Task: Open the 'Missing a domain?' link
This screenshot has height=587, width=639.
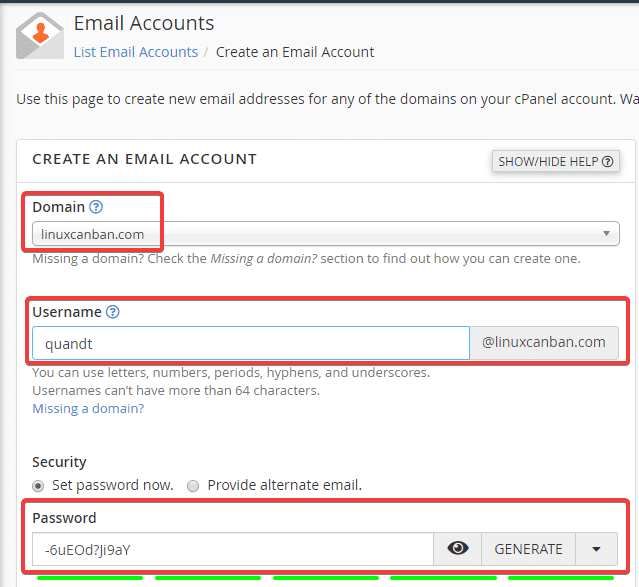Action: click(x=88, y=408)
